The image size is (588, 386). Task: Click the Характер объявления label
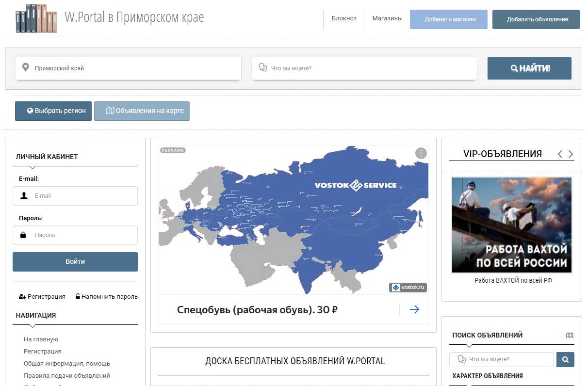point(488,376)
